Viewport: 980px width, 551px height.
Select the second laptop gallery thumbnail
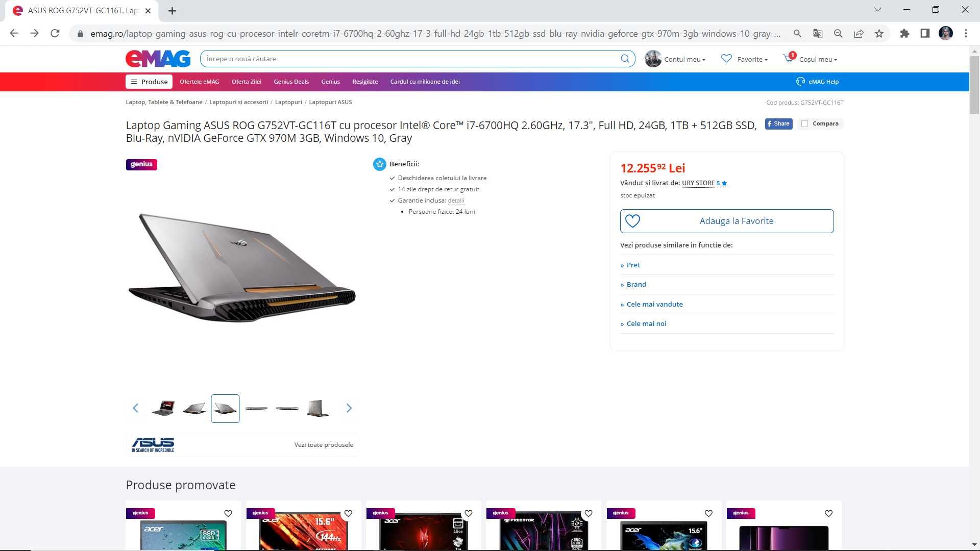(194, 408)
